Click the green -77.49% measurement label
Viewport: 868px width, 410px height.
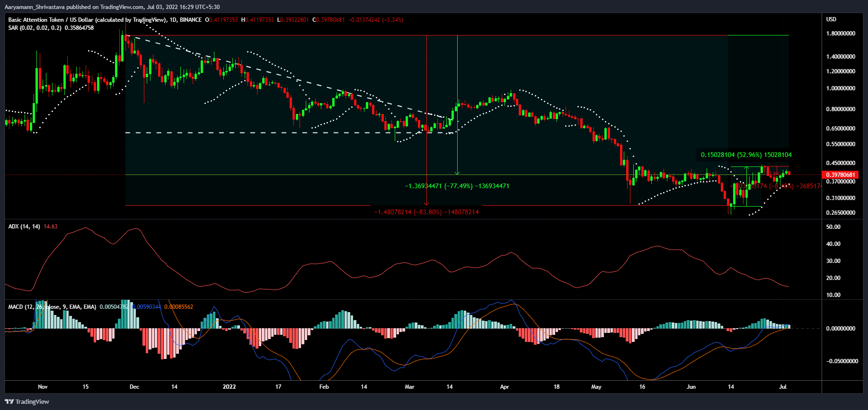coord(457,186)
